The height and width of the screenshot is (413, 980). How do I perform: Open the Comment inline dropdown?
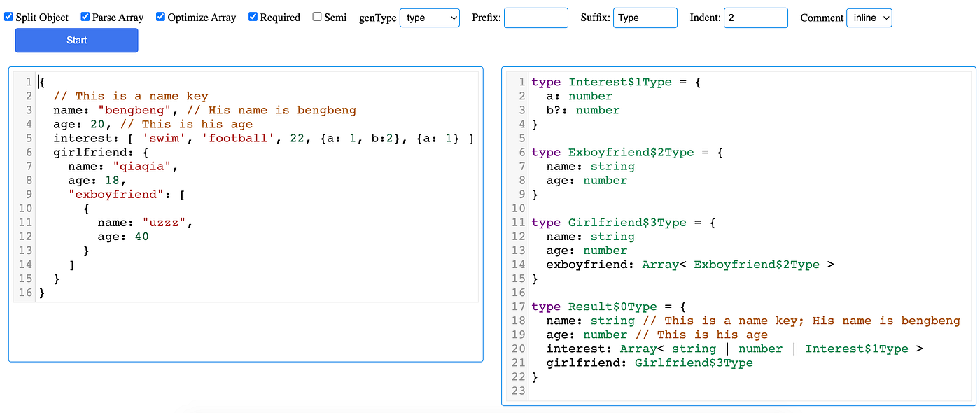[869, 17]
